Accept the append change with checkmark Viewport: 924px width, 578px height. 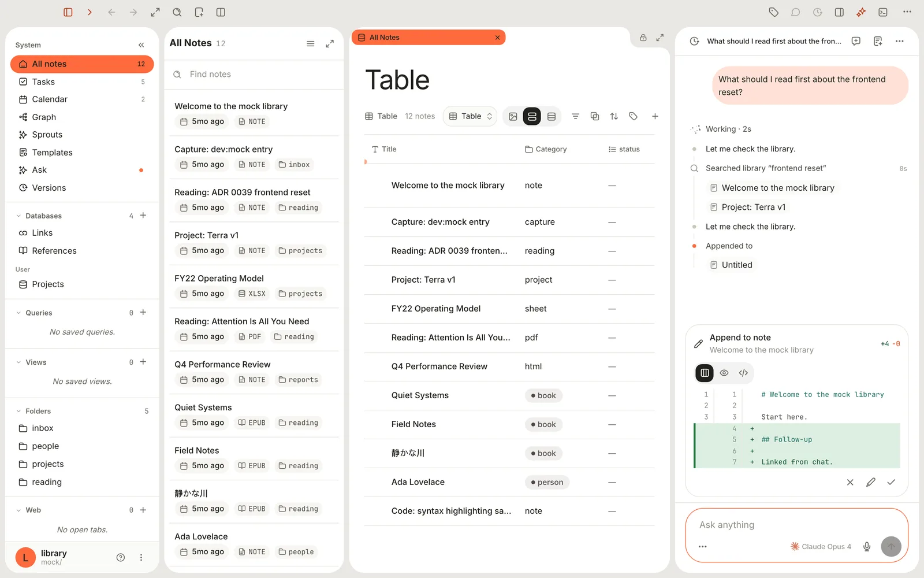[891, 482]
